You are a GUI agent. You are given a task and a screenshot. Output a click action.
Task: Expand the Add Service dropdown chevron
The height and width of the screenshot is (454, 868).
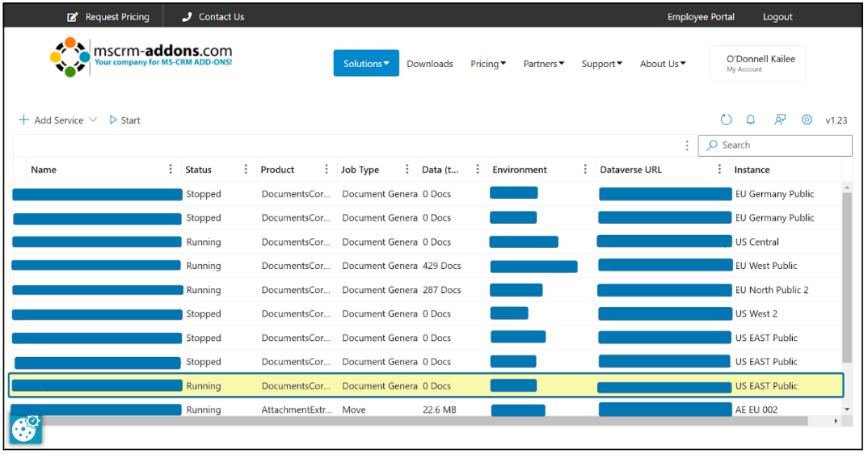(92, 120)
